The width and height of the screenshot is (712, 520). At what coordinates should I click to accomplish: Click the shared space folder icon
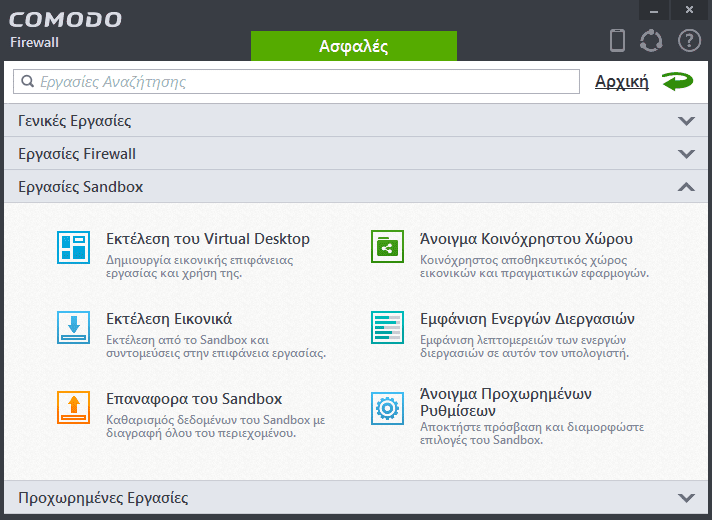click(387, 246)
